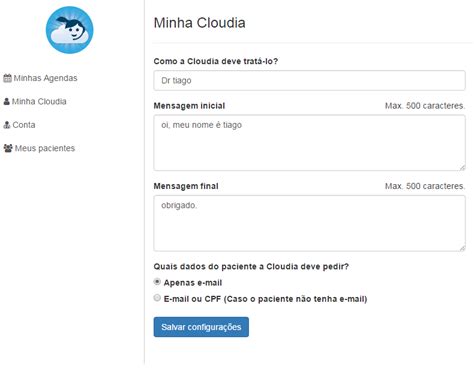Viewport: 474px width, 375px height.
Task: Click the calendar icon beside Minhas Agendas
Action: [7, 78]
